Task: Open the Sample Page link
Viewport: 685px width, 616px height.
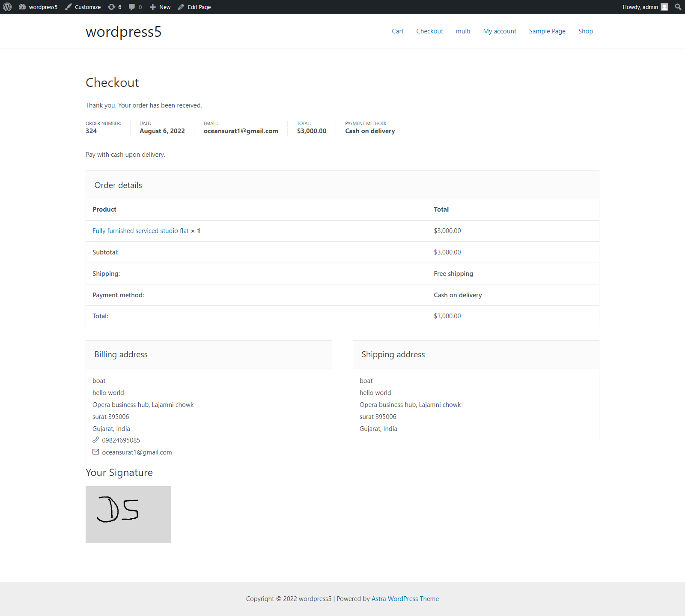Action: (x=547, y=31)
